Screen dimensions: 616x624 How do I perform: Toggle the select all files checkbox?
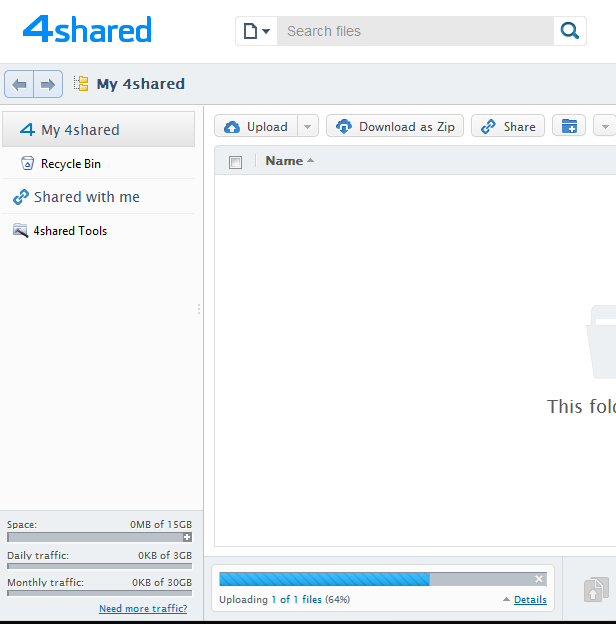[x=235, y=162]
